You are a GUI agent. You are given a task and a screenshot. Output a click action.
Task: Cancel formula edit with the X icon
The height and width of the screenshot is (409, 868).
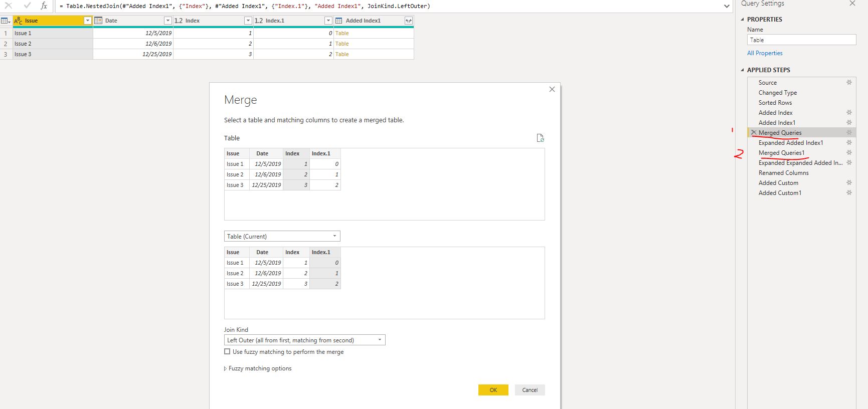[x=9, y=6]
